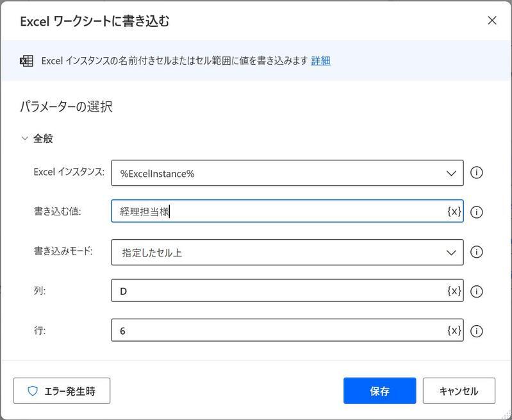Viewport: 512px width, 420px height.
Task: Click the パラメーターの選択 heading
Action: pos(66,107)
